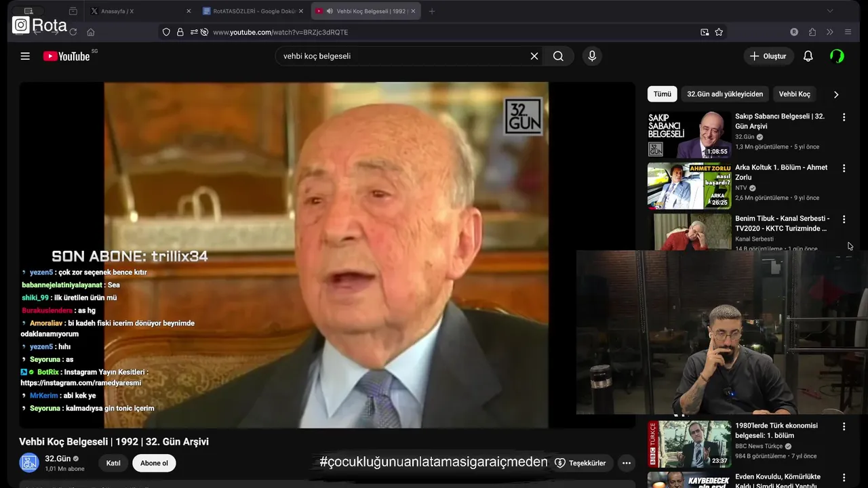Show more filter chips with the arrow

click(x=835, y=94)
